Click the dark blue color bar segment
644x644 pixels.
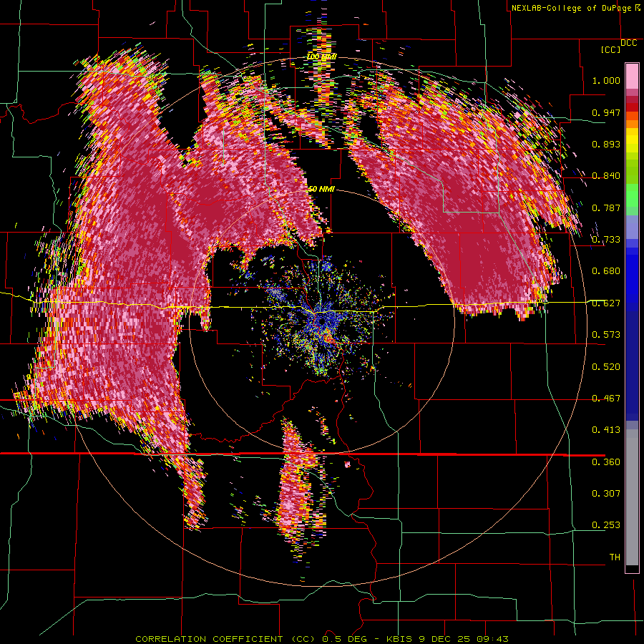[x=632, y=366]
